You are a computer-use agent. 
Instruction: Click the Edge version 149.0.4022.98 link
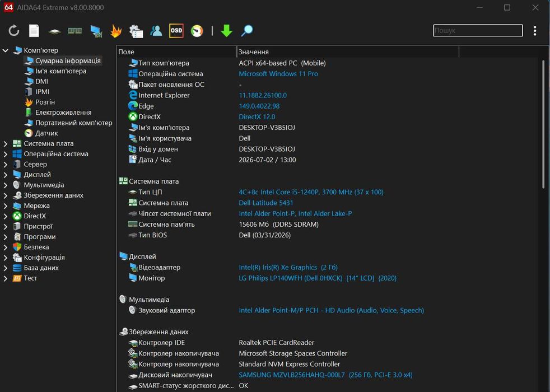pyautogui.click(x=259, y=106)
